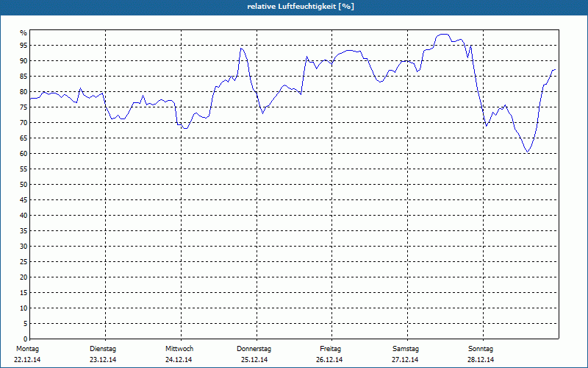Click the '35' y-axis value
Viewport: 588px width, 368px height.
tap(24, 231)
